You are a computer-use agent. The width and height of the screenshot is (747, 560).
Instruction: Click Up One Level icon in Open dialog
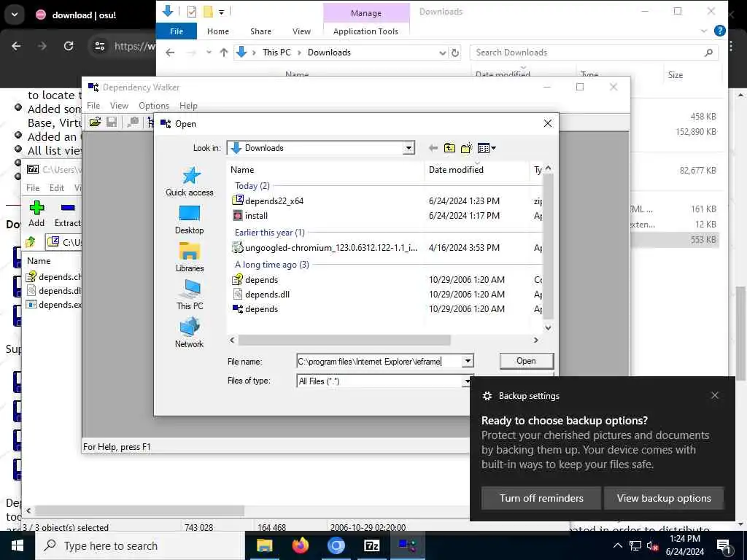(x=449, y=148)
